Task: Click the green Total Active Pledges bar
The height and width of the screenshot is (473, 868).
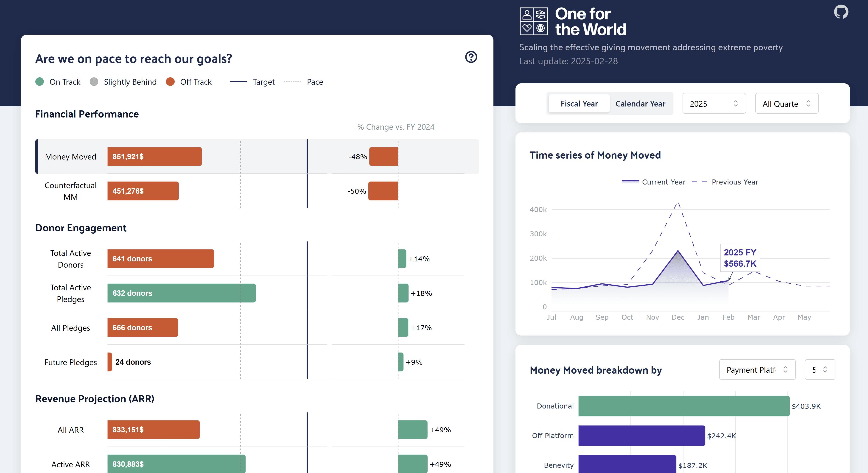Action: pos(181,293)
